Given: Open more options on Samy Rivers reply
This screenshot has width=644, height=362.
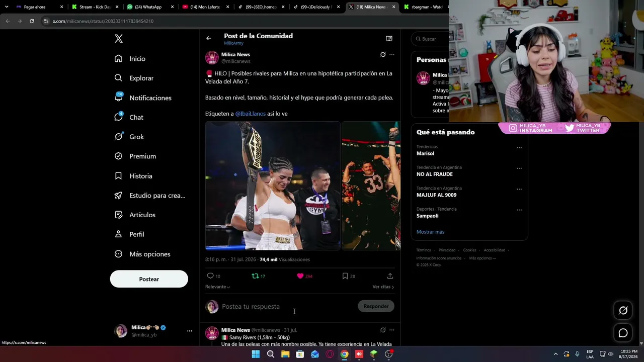Looking at the screenshot, I should click(x=392, y=330).
